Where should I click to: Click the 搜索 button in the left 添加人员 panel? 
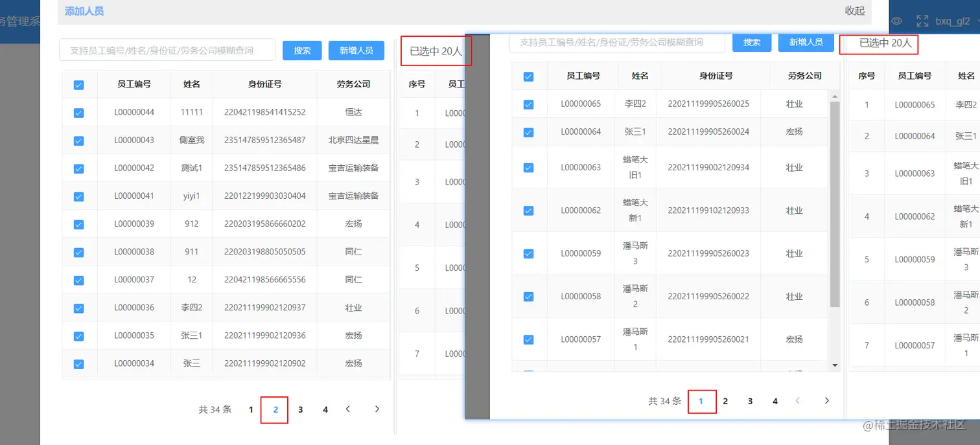(x=302, y=51)
